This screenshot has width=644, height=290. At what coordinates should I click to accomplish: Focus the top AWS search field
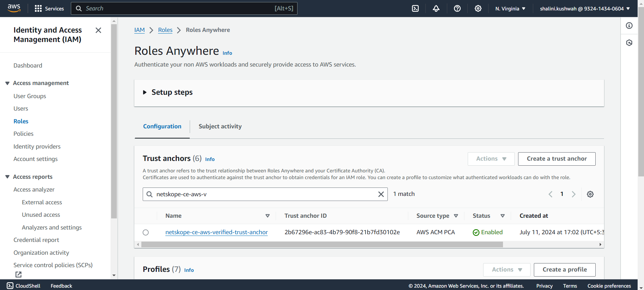tap(184, 8)
